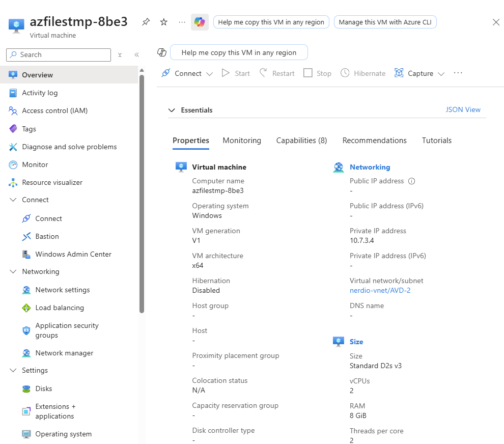Viewport: 504px width, 444px height.
Task: Select computer name value azfilestmp-8be3
Action: tap(217, 190)
